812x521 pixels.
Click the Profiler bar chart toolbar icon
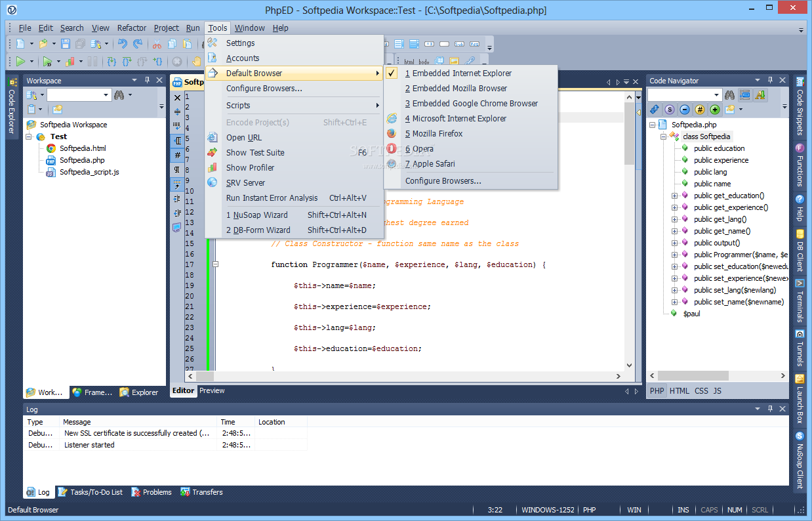click(x=70, y=62)
